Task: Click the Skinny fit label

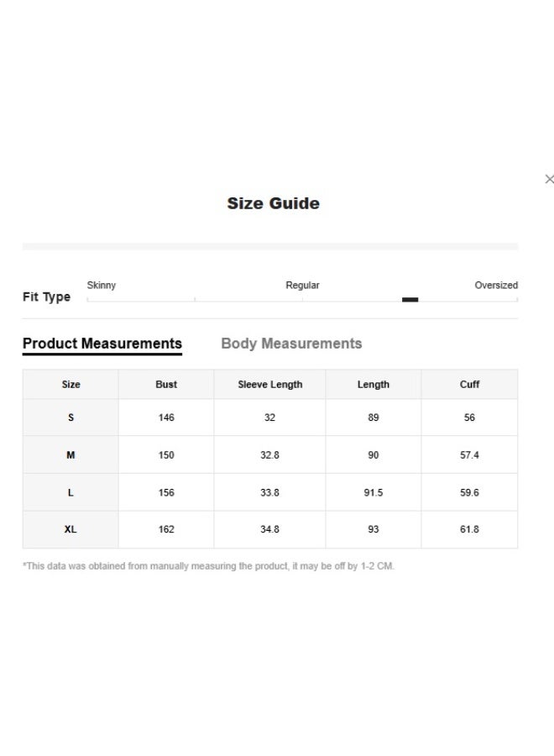Action: click(102, 286)
